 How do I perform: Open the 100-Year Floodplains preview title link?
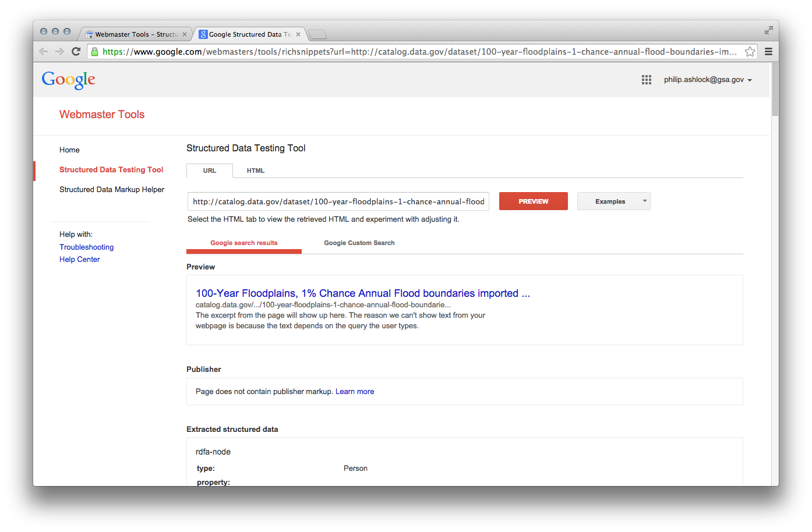click(363, 293)
